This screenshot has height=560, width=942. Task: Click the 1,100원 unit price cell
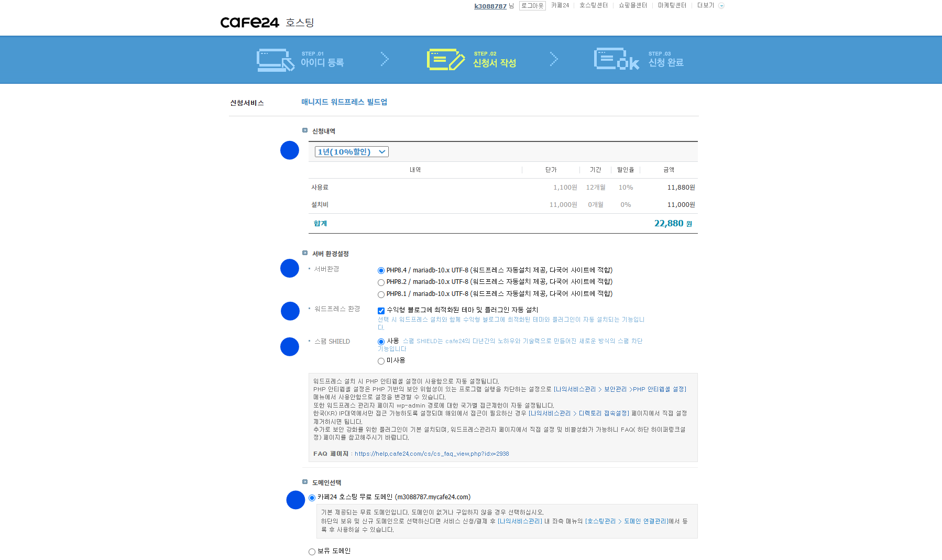click(565, 188)
